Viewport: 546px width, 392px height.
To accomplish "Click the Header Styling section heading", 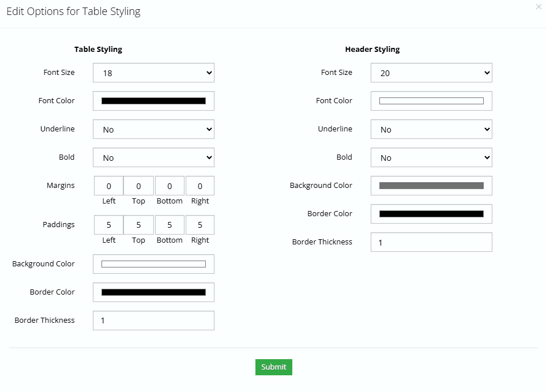I will tap(372, 49).
